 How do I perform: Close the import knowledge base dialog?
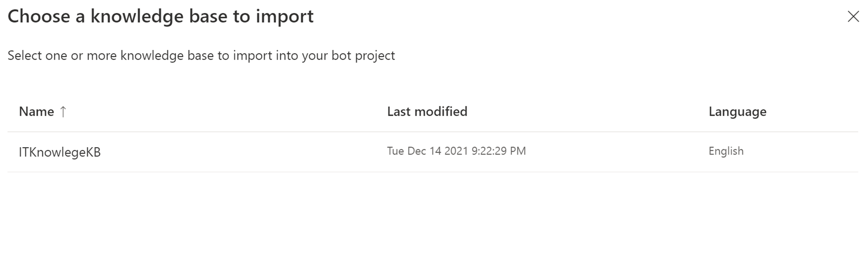(x=853, y=16)
